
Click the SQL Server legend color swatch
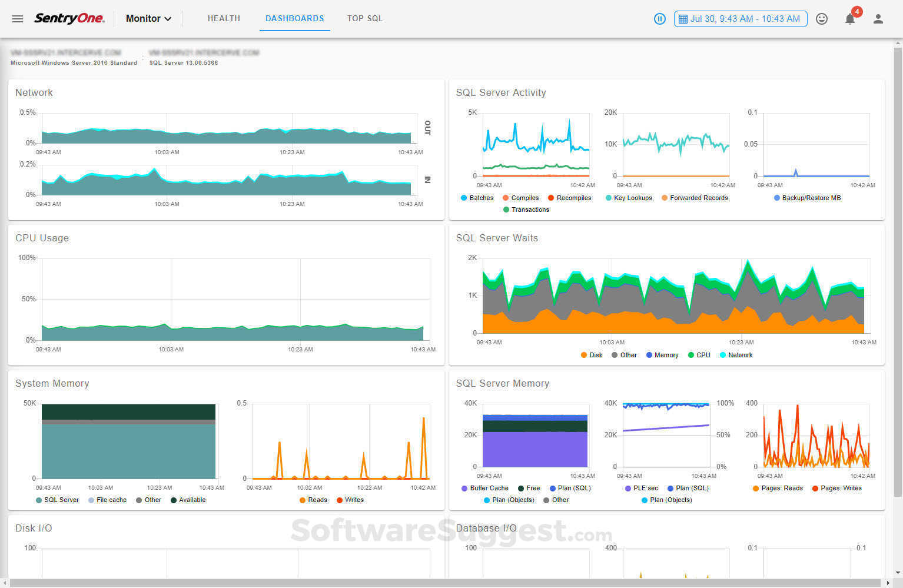(39, 500)
